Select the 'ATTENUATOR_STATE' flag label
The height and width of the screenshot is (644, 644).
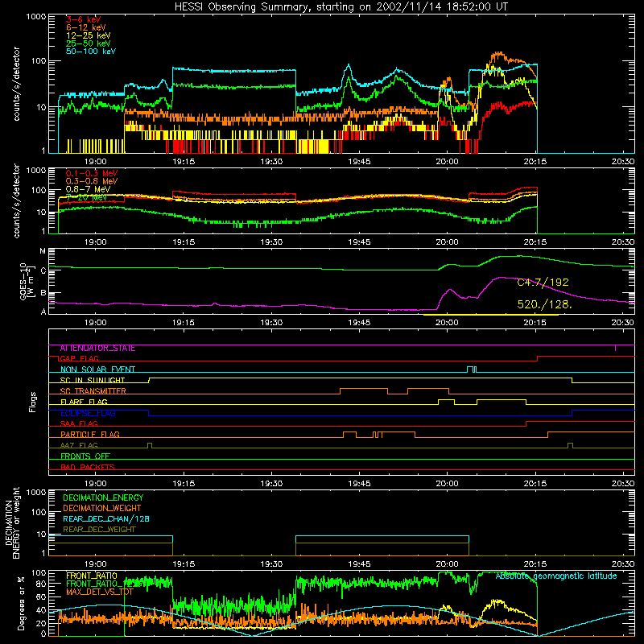(x=97, y=349)
